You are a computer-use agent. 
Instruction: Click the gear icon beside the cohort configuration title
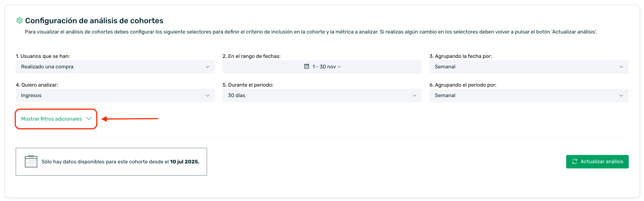pyautogui.click(x=19, y=21)
